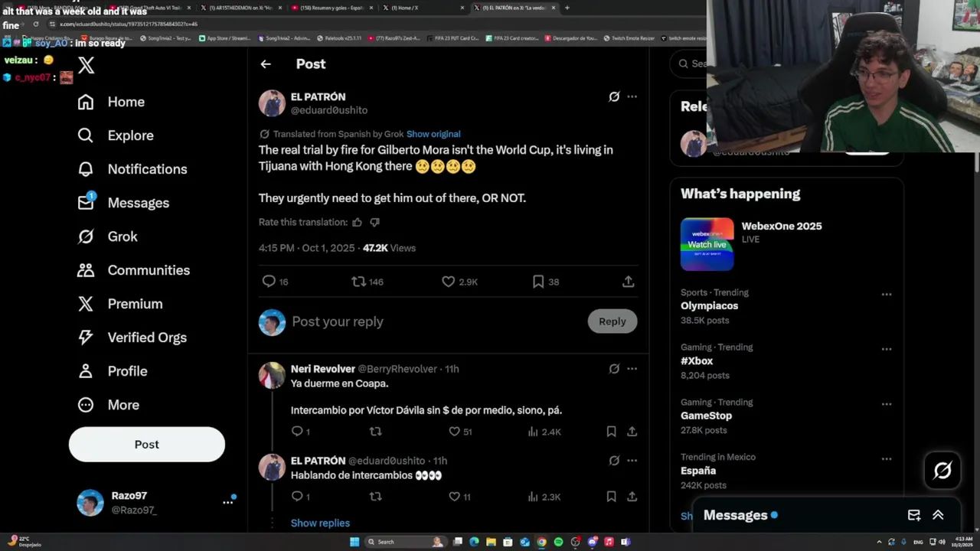Click the share icon on main post
Image resolution: width=980 pixels, height=551 pixels.
628,282
